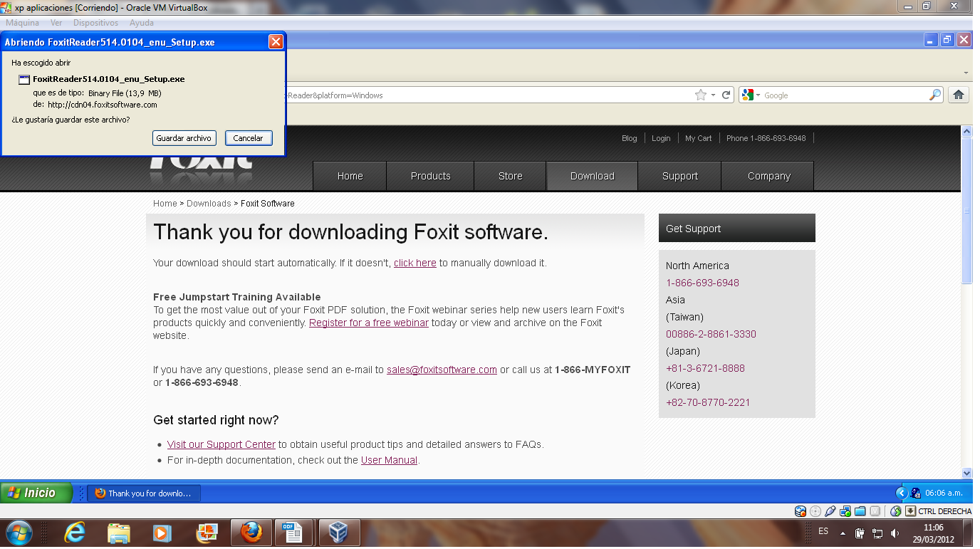
Task: Open OpenDocument text app on host taskbar
Action: [x=293, y=533]
